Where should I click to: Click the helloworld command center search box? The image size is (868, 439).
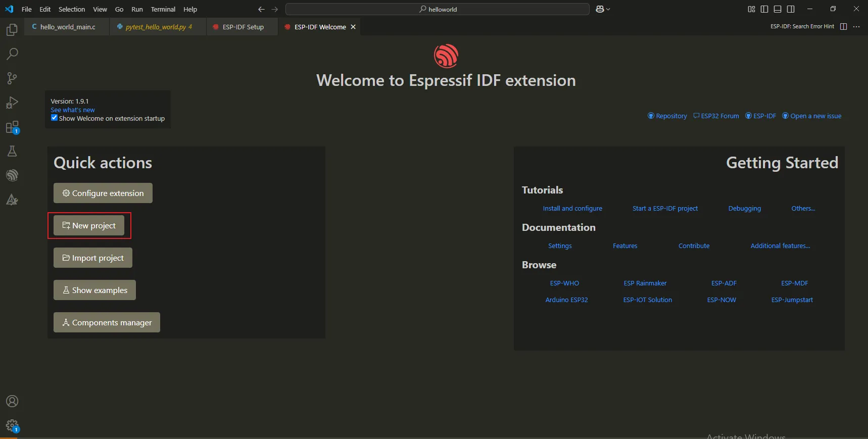pyautogui.click(x=437, y=9)
